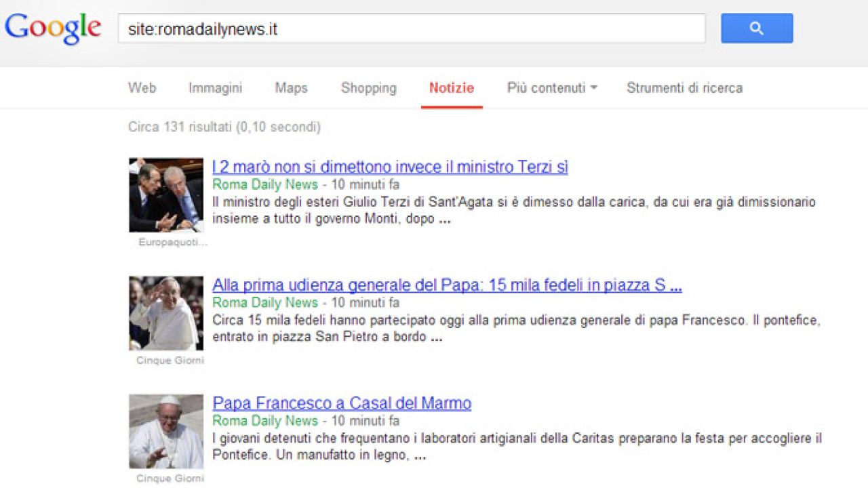Select the Notizie tab
The width and height of the screenshot is (868, 488).
[451, 88]
